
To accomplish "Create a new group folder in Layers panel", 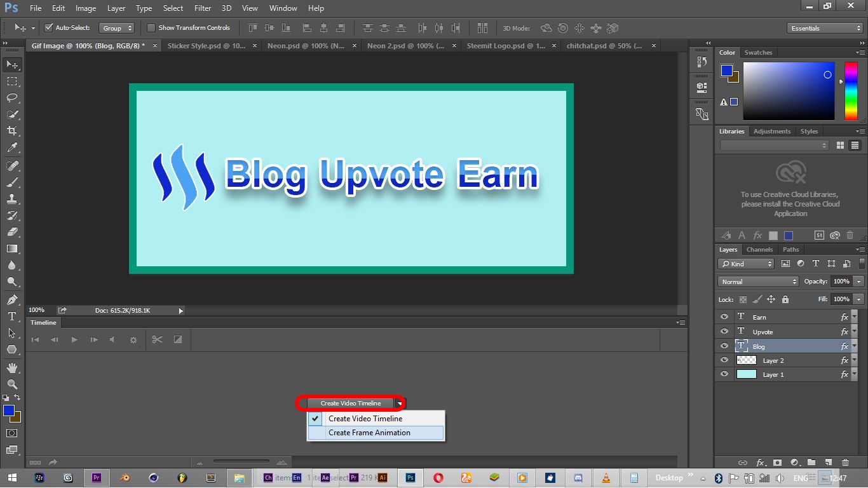I will click(x=811, y=463).
